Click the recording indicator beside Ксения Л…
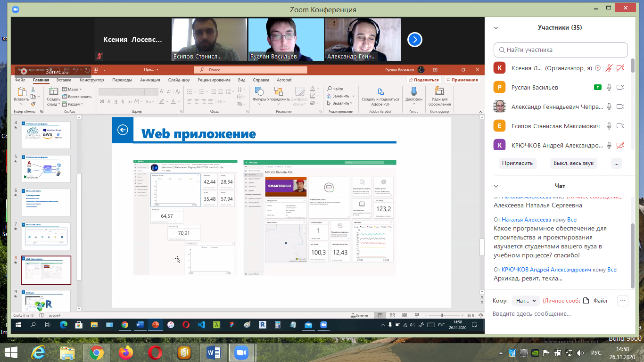This screenshot has width=644, height=362. coord(598,68)
